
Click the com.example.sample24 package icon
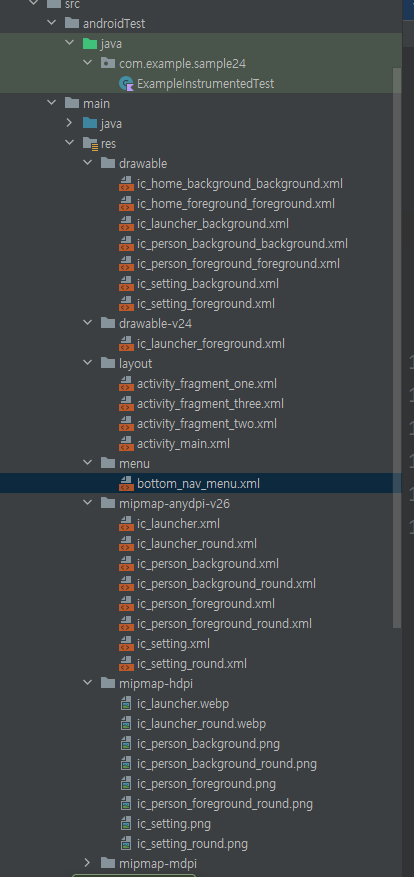pos(107,63)
